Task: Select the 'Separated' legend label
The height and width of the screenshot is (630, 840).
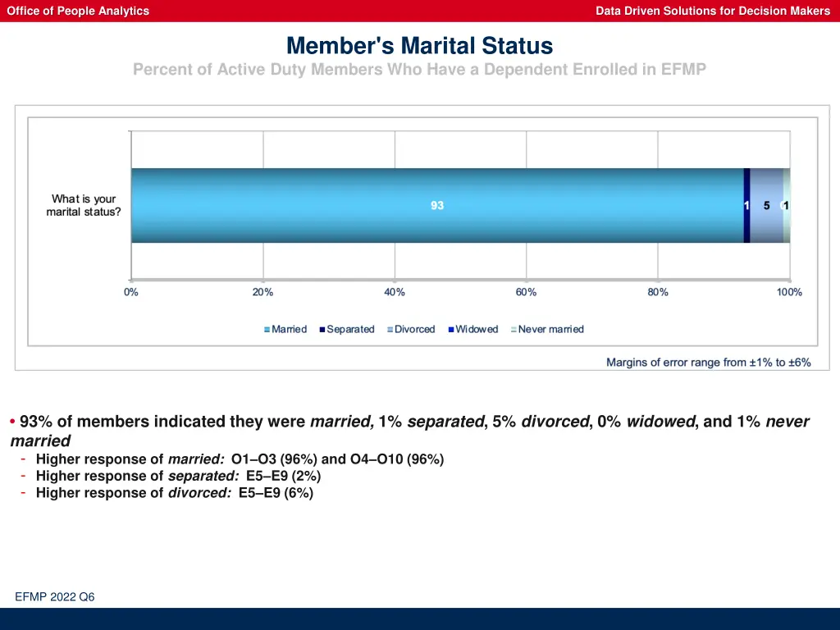Action: tap(350, 330)
